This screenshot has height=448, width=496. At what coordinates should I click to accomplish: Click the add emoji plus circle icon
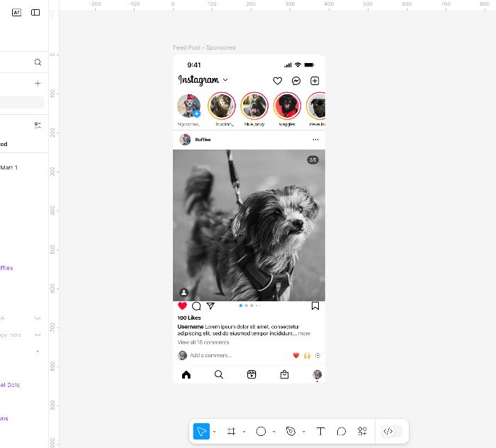[x=317, y=356]
